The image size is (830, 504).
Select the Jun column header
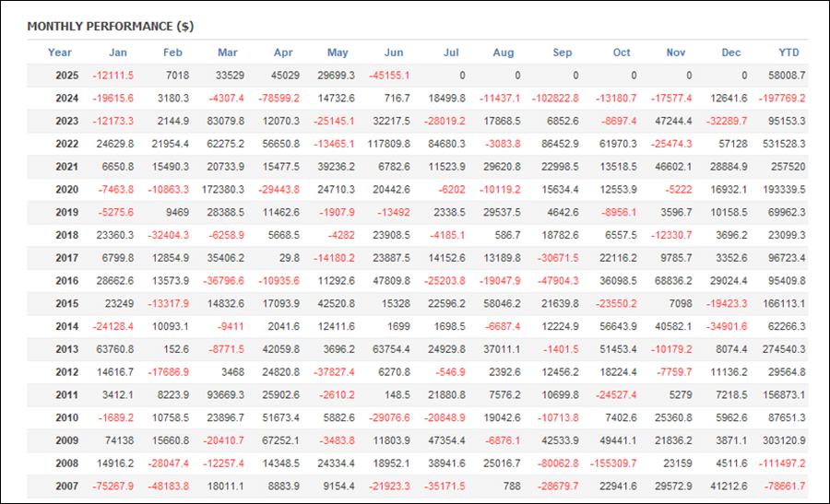coord(393,53)
